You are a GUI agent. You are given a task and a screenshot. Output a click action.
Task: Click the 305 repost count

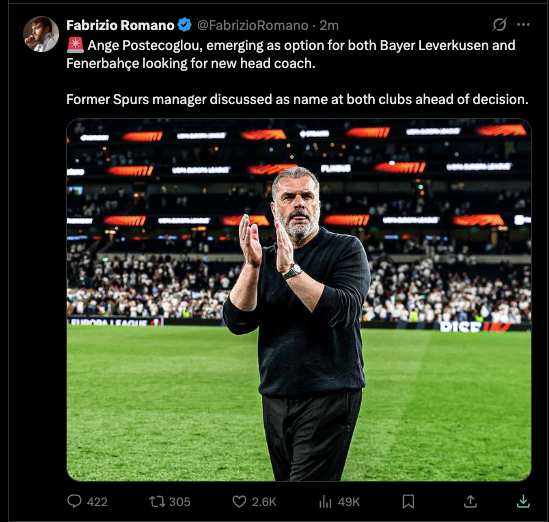(x=180, y=502)
